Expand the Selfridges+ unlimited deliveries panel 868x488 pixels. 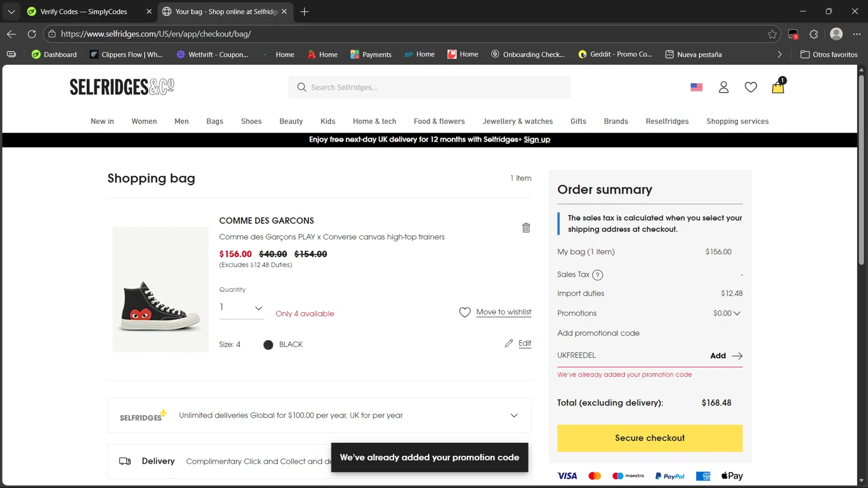(x=514, y=416)
